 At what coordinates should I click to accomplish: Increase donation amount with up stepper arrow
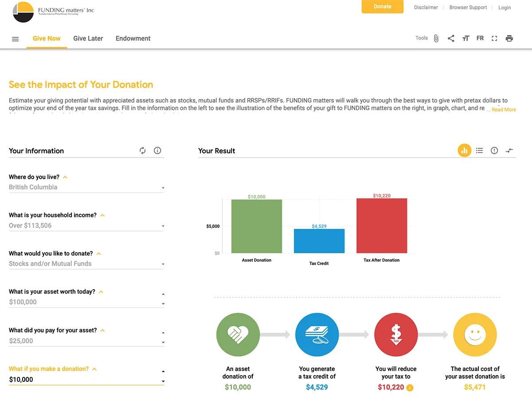(x=163, y=372)
